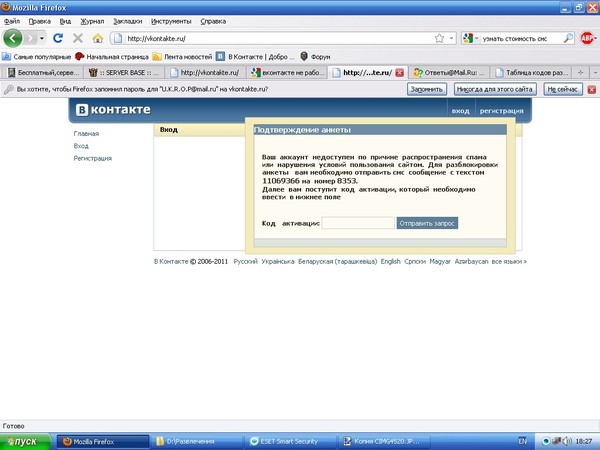
Task: Click the Forward navigation arrow
Action: pyautogui.click(x=31, y=38)
